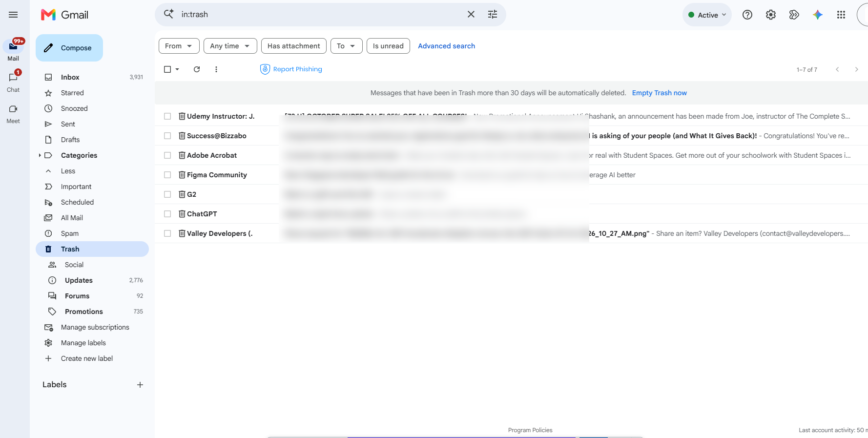The height and width of the screenshot is (438, 868).
Task: Click the search magnifier icon
Action: pyautogui.click(x=168, y=14)
